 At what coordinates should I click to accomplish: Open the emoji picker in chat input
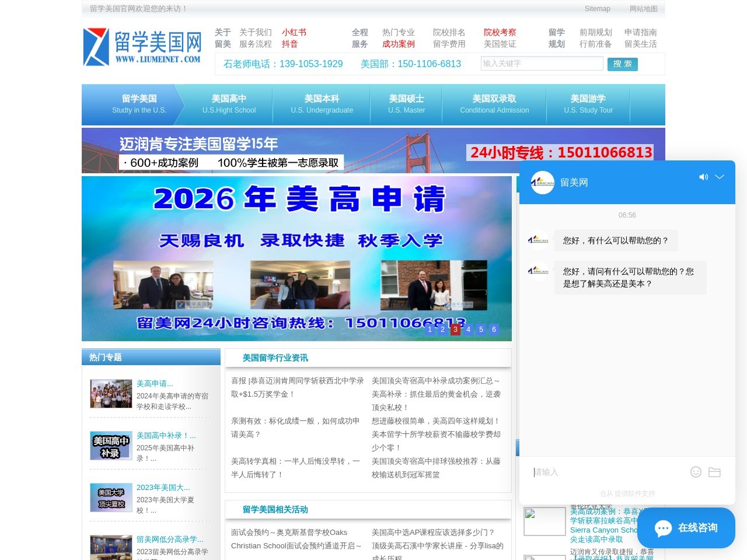coord(696,472)
